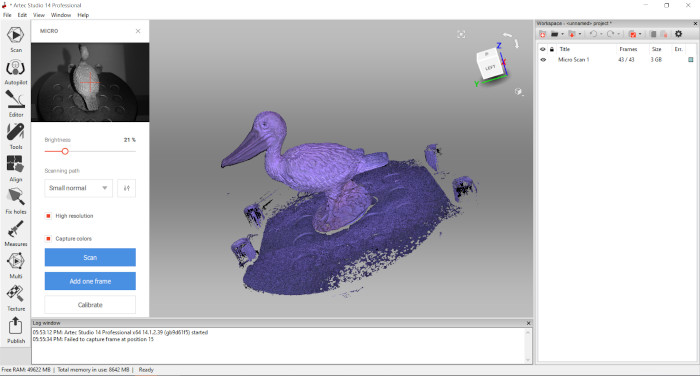This screenshot has width=700, height=376.
Task: Open the Fix holes tool
Action: tap(16, 201)
